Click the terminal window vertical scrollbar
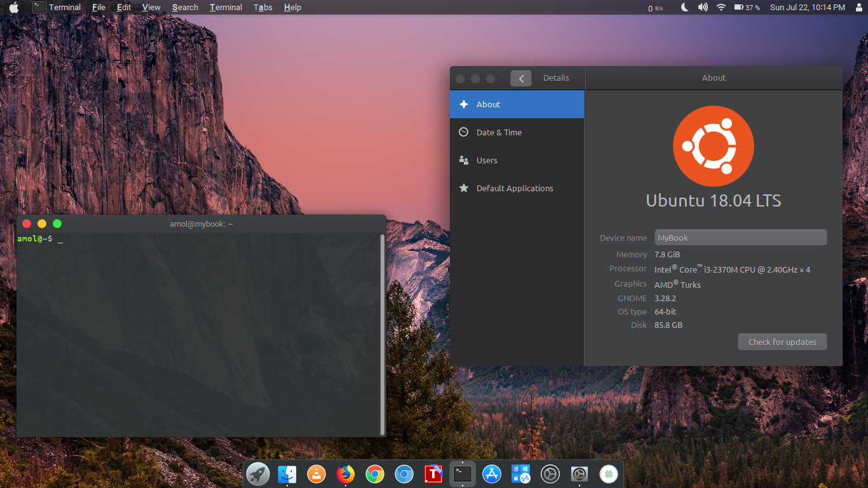This screenshot has width=868, height=488. click(x=382, y=334)
